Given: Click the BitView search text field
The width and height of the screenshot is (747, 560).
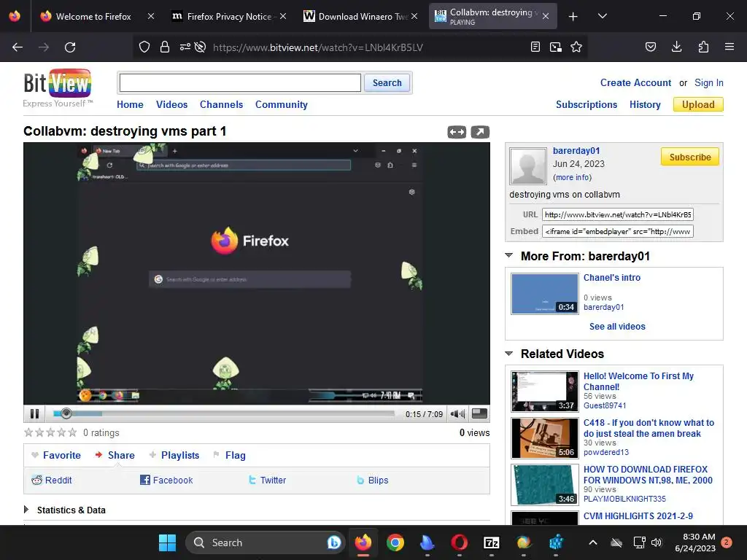Looking at the screenshot, I should (x=240, y=83).
